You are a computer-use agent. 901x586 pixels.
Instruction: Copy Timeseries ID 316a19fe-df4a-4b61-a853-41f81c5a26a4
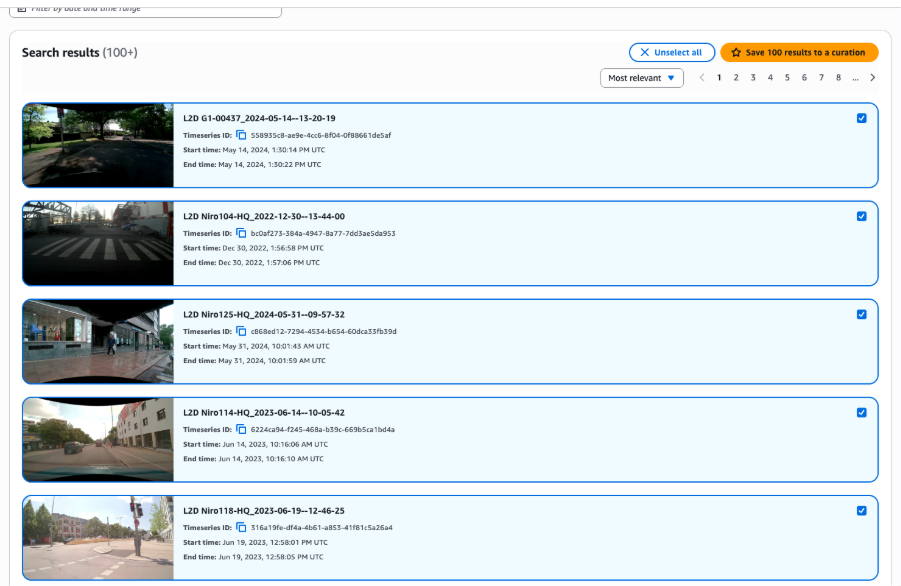pyautogui.click(x=241, y=527)
